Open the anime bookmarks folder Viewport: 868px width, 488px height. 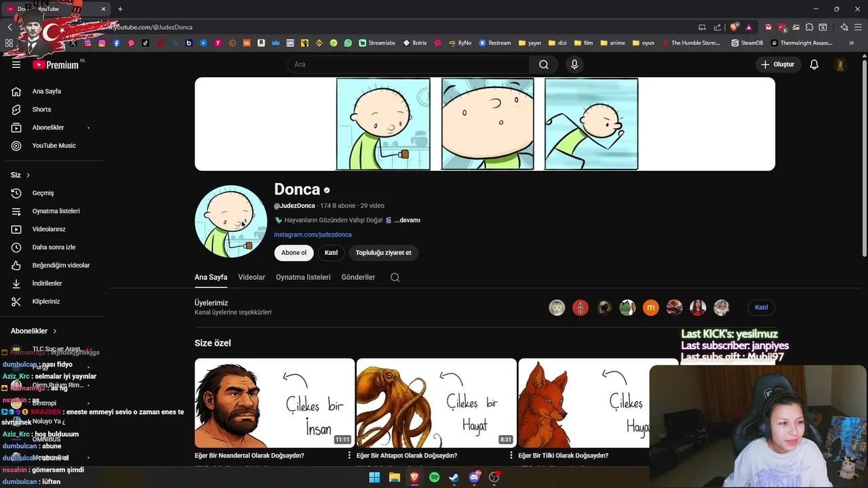tap(612, 43)
